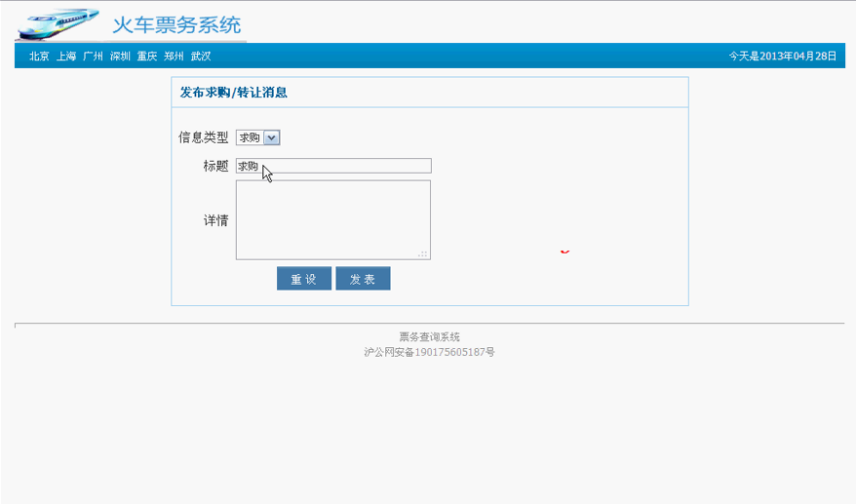This screenshot has width=856, height=504.
Task: Open the 深圳 city link
Action: [x=120, y=57]
